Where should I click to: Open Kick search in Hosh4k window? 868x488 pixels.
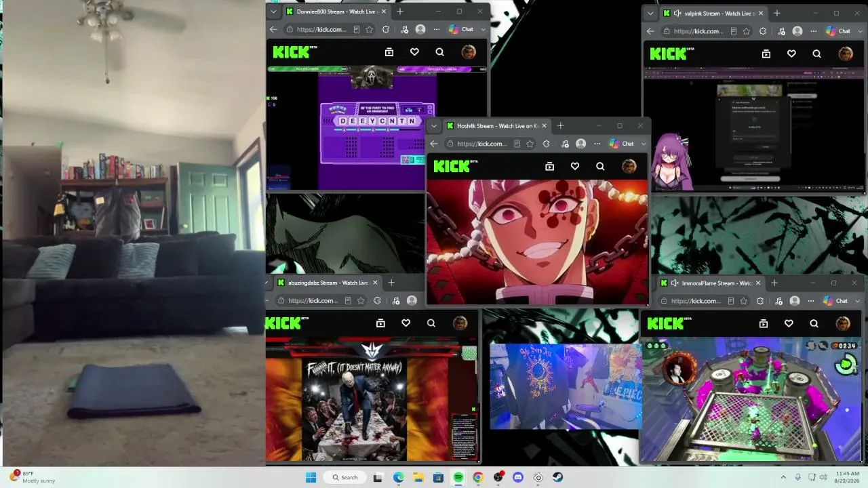(600, 166)
